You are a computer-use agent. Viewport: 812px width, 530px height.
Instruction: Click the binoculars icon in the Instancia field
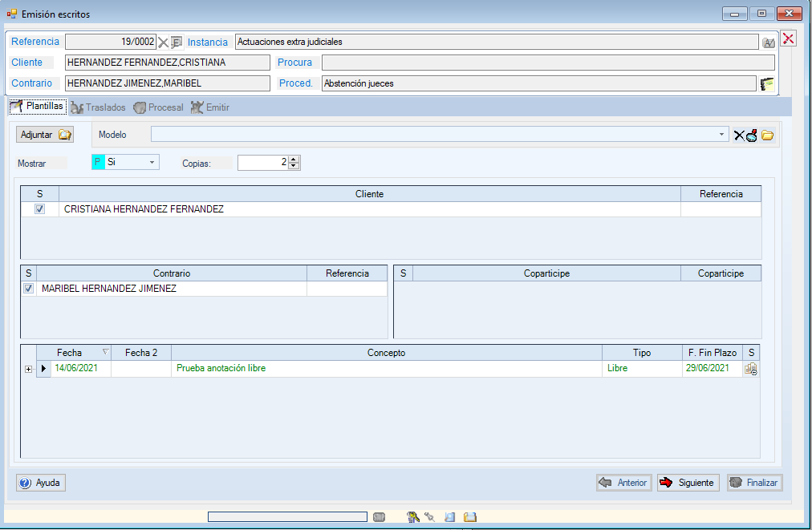point(768,42)
